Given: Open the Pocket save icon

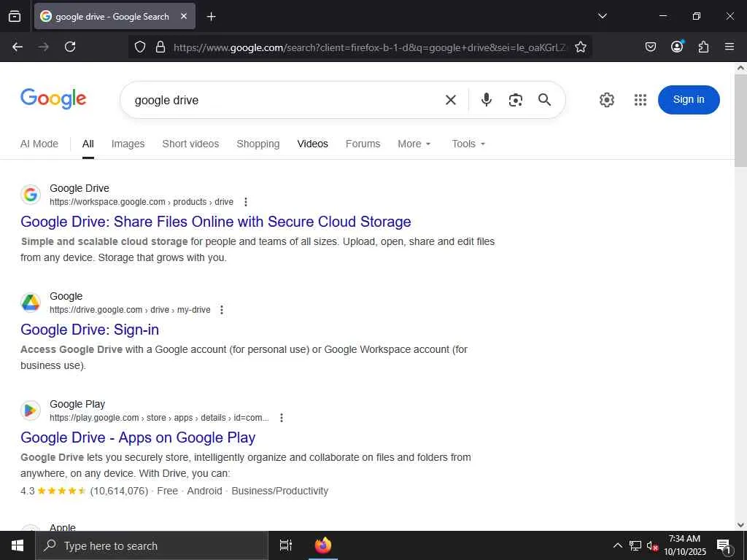Looking at the screenshot, I should click(x=650, y=47).
